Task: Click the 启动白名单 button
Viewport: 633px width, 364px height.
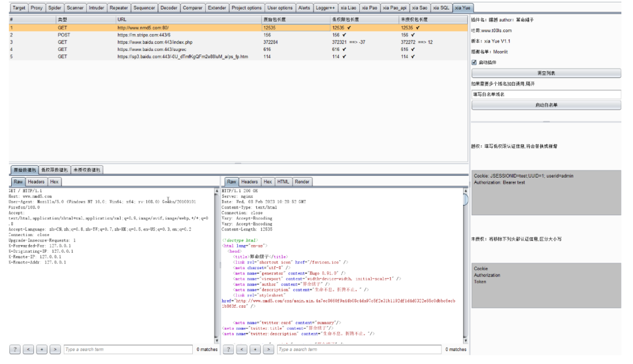Action: [x=546, y=105]
